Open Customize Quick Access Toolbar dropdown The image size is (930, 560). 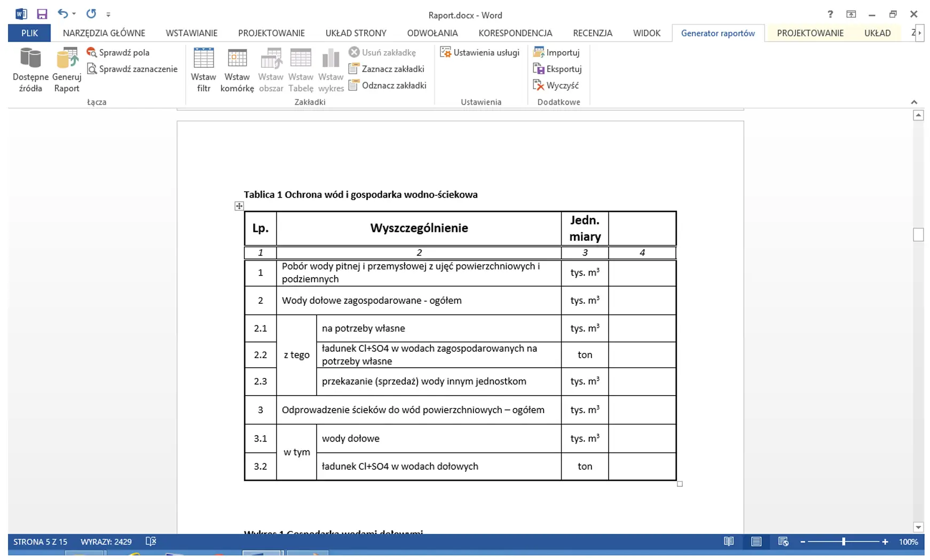[x=108, y=14]
